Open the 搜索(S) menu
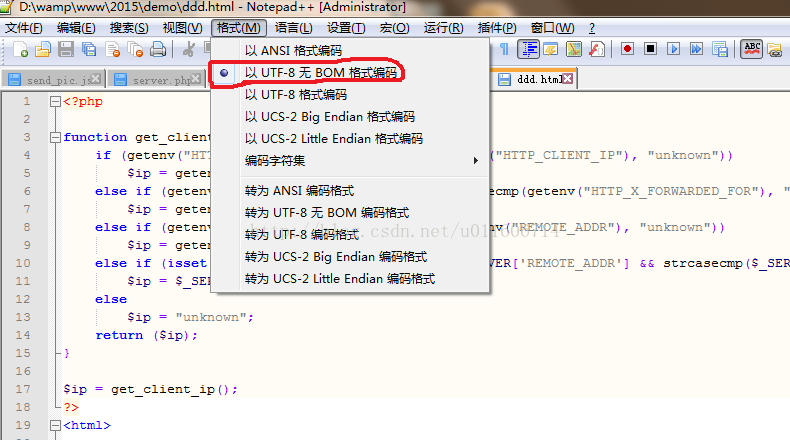 pyautogui.click(x=129, y=28)
